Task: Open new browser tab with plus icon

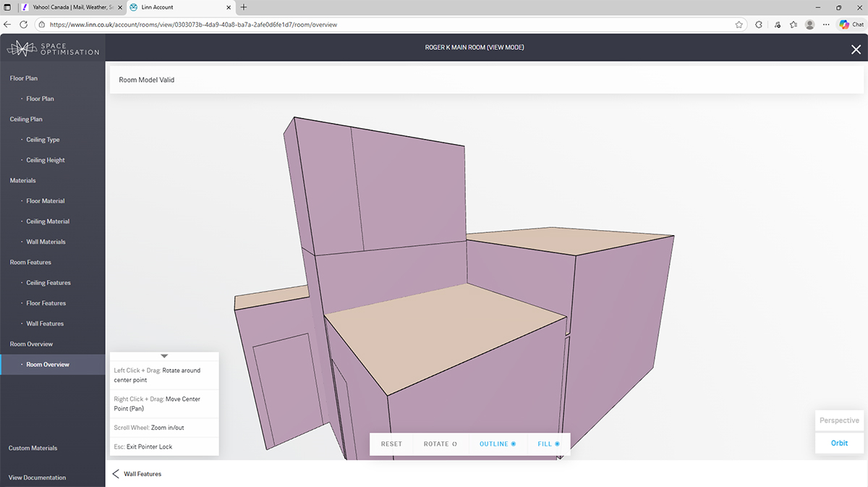Action: coord(243,7)
